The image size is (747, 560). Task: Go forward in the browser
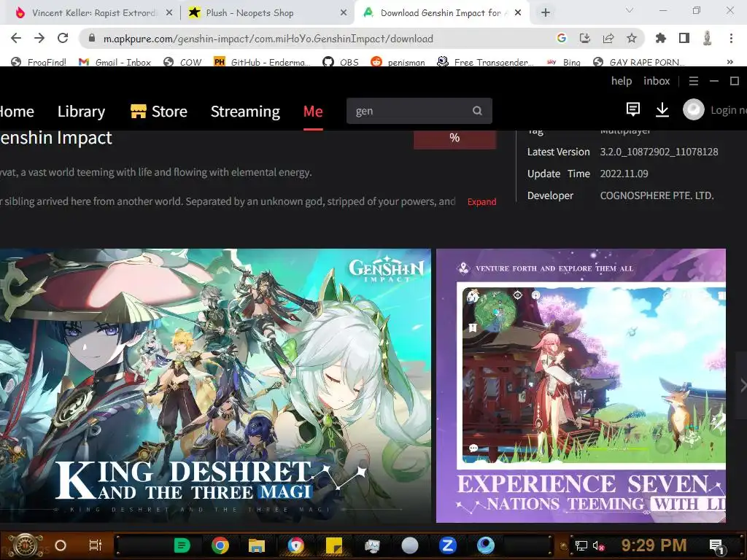[39, 38]
